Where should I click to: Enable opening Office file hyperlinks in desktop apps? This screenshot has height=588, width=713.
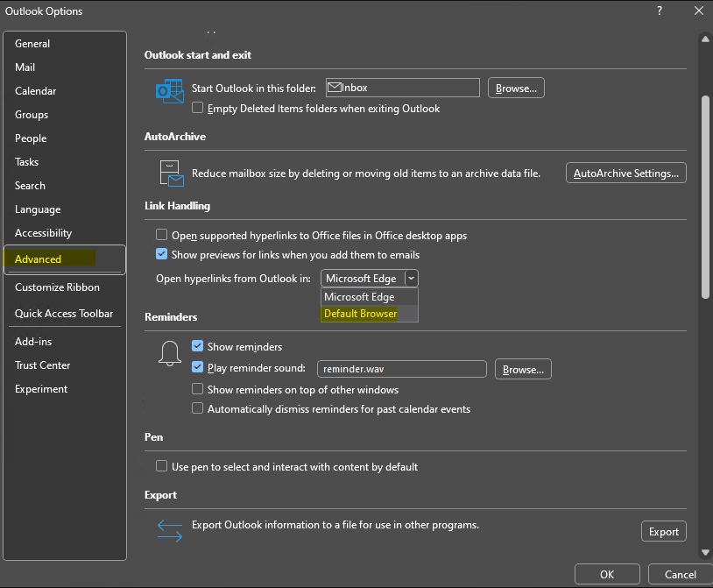161,235
